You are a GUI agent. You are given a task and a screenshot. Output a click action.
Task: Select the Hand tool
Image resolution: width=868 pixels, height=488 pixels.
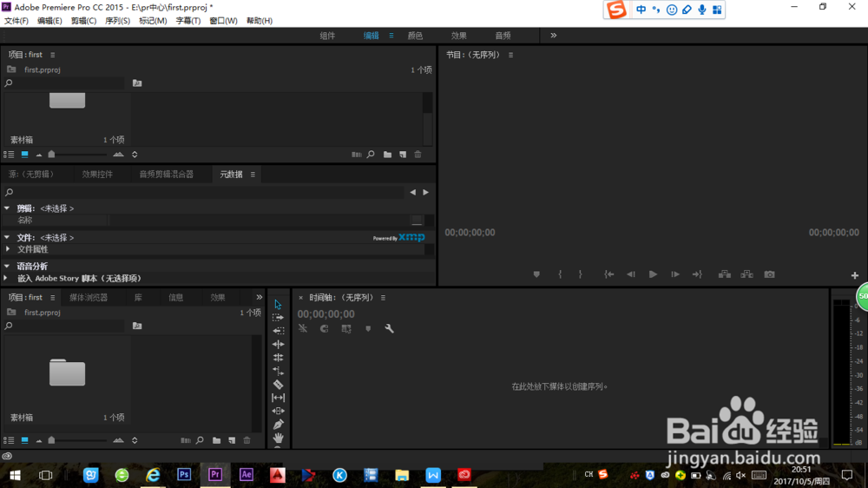coord(278,438)
